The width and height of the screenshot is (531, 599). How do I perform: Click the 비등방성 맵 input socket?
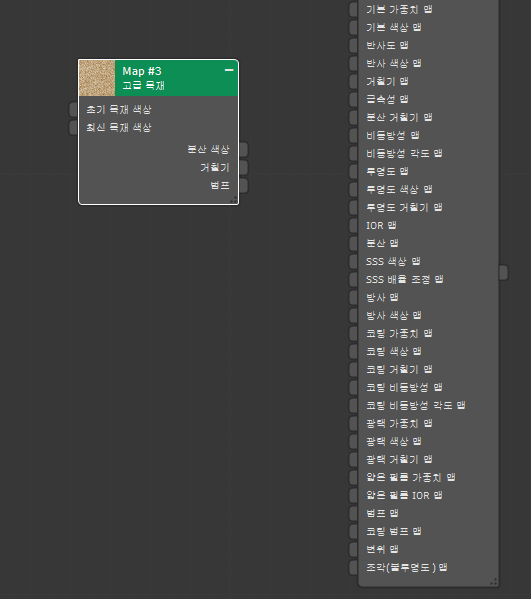[x=354, y=135]
